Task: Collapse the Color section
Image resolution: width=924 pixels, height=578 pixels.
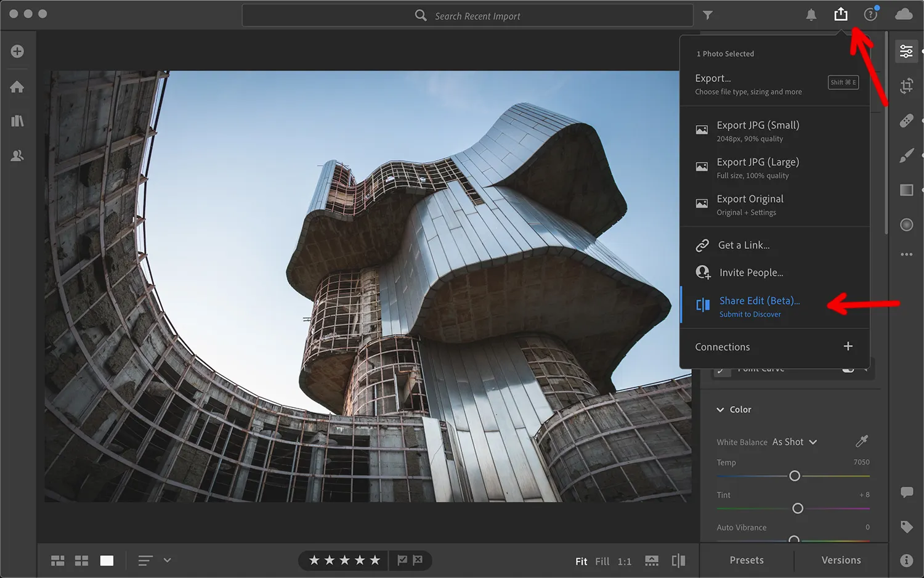Action: [x=720, y=410]
